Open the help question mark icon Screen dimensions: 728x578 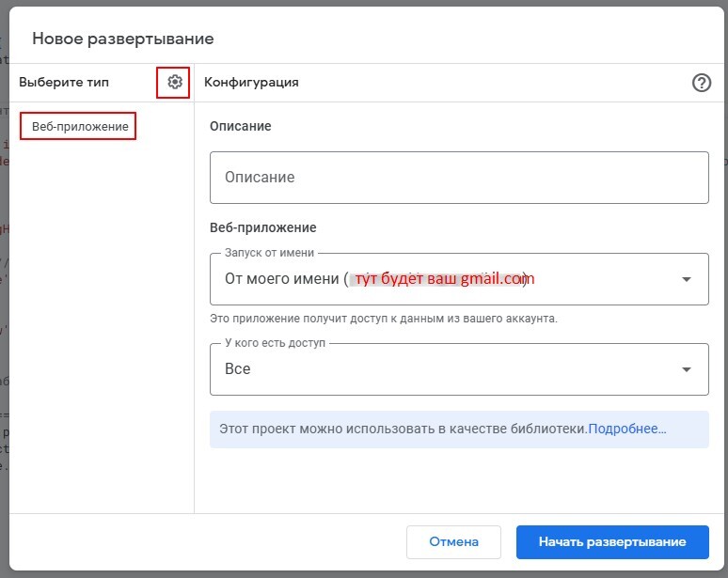(702, 83)
